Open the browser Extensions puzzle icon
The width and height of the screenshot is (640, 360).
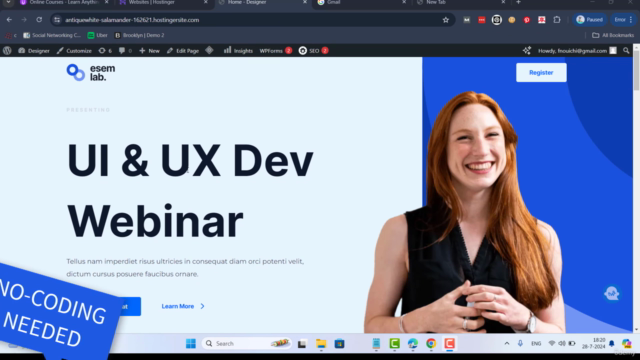557,20
